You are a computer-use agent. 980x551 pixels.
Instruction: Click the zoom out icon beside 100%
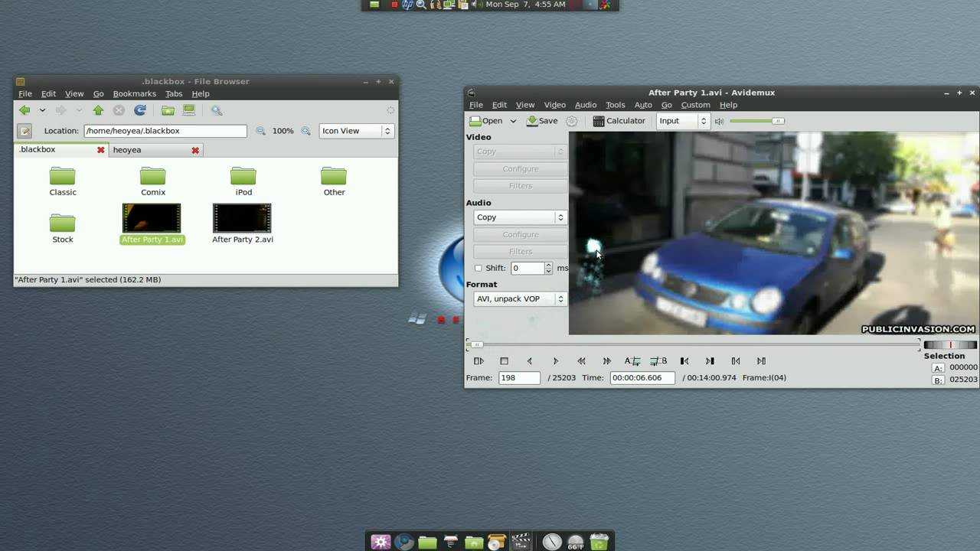click(x=260, y=131)
